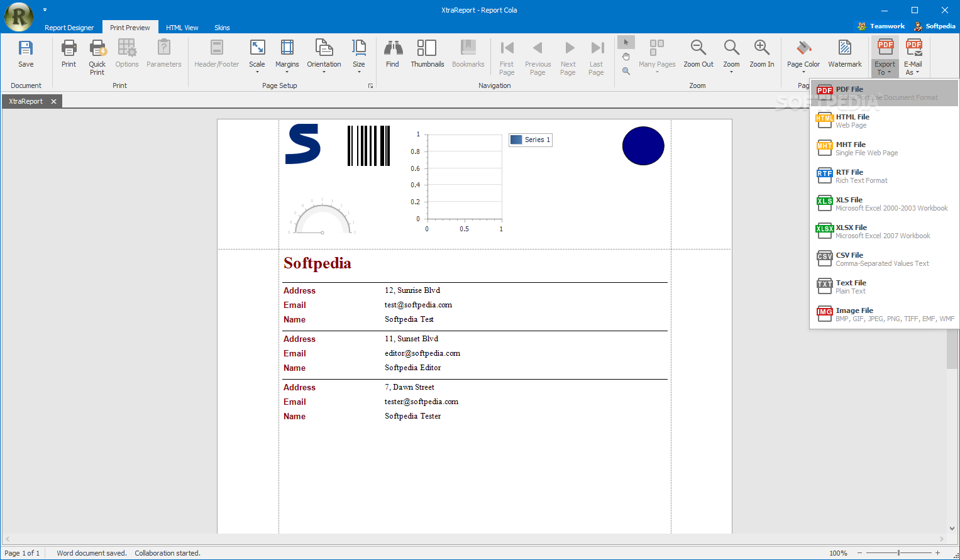This screenshot has width=960, height=560.
Task: Open quick access toolbar dropdown arrow
Action: click(45, 10)
